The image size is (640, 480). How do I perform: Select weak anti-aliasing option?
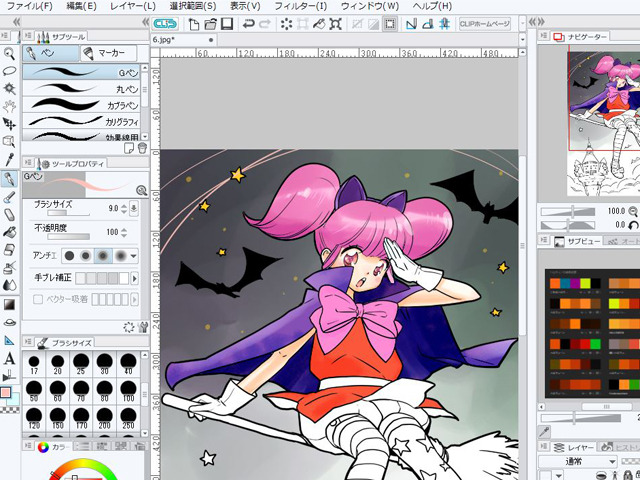point(86,256)
